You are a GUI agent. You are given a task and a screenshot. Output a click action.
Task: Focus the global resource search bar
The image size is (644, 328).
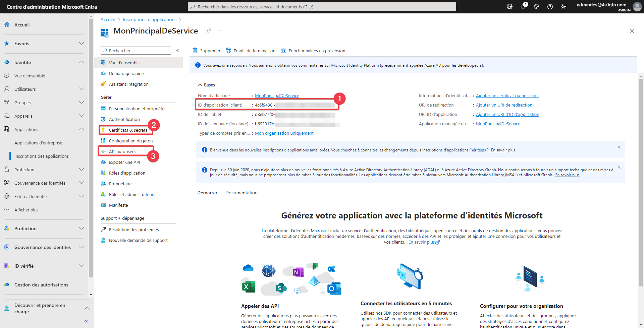pos(322,7)
